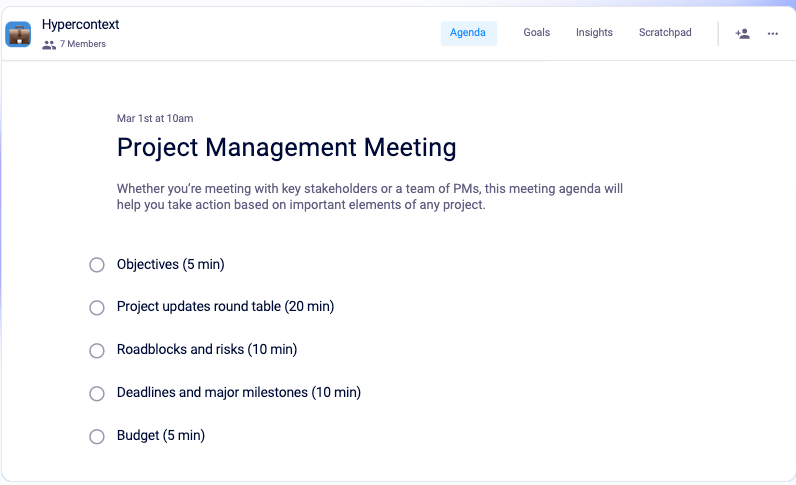Viewport: 796px width, 485px height.
Task: Check the Budget item circle
Action: tap(97, 437)
